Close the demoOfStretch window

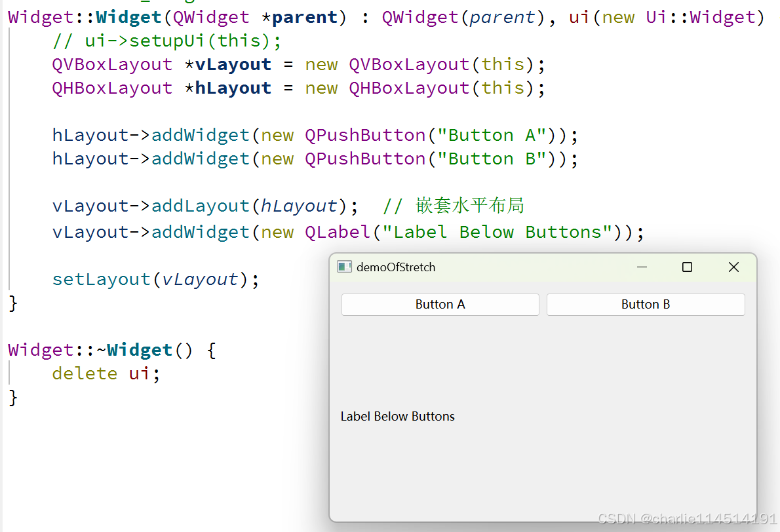point(733,267)
